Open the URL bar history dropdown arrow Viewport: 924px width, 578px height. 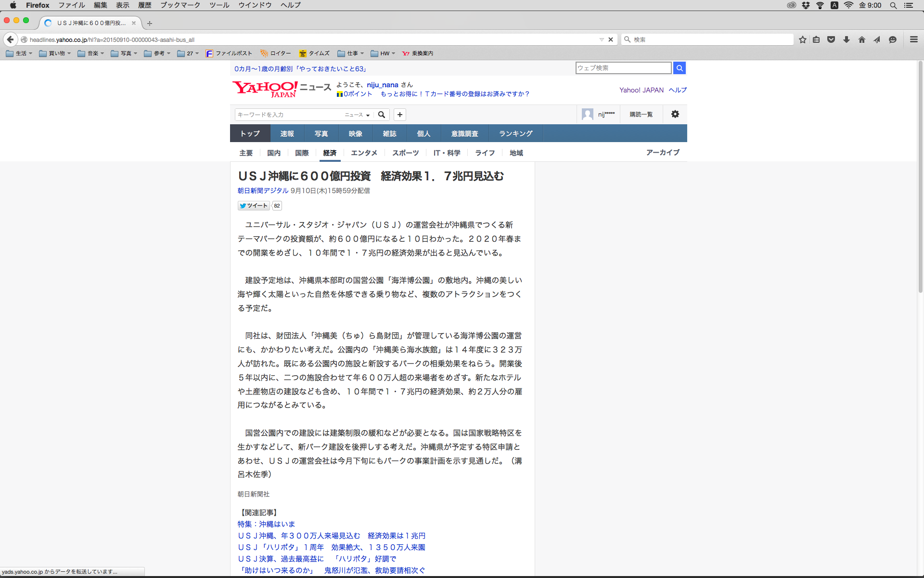coord(602,39)
